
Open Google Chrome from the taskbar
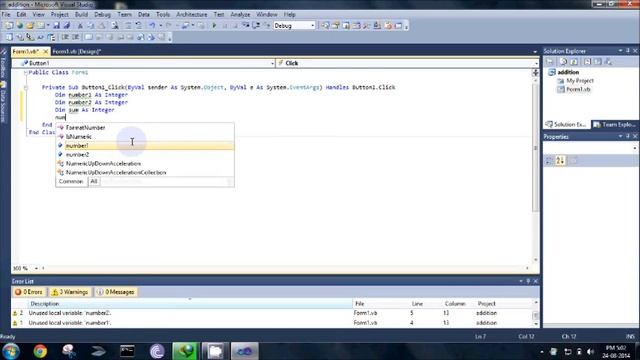[x=40, y=351]
